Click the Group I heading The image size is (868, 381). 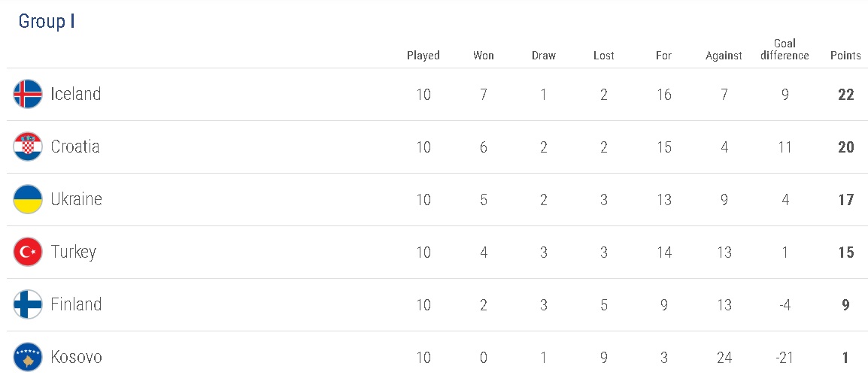(47, 22)
